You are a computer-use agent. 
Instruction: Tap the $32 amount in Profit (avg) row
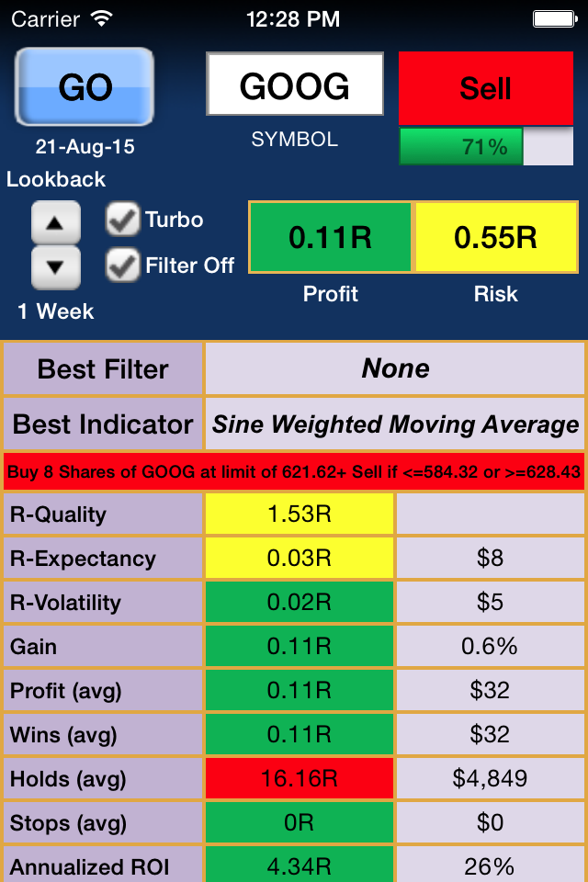490,690
